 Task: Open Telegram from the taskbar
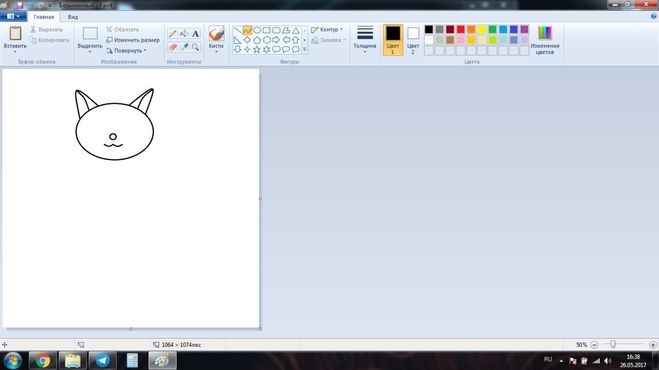click(103, 360)
